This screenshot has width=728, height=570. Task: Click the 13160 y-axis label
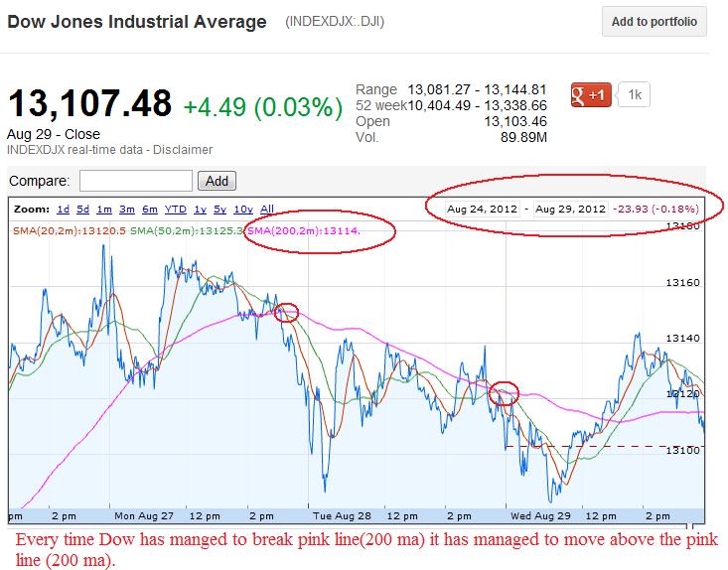click(x=682, y=283)
